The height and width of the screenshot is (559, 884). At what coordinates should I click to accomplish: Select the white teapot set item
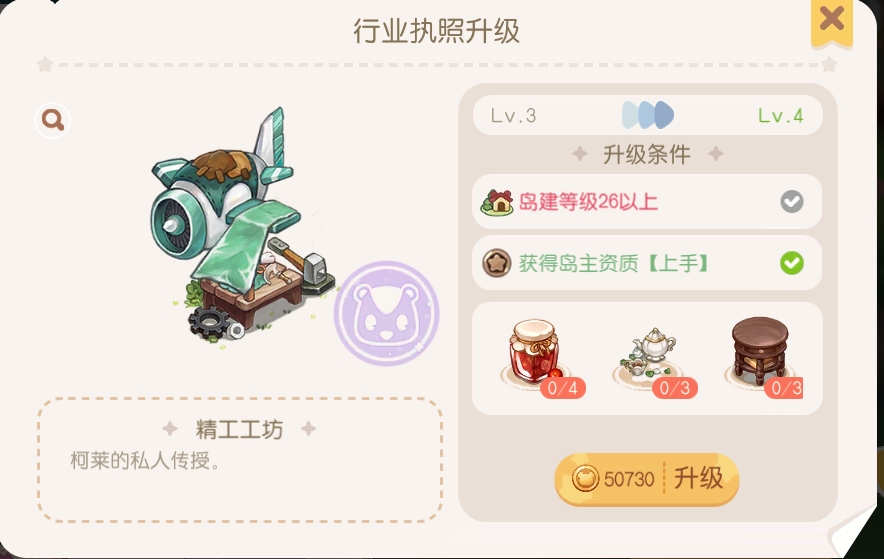649,354
